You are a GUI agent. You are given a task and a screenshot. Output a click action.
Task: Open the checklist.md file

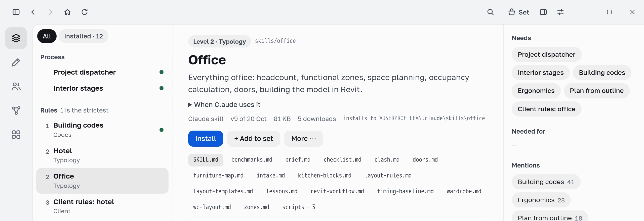[342, 160]
